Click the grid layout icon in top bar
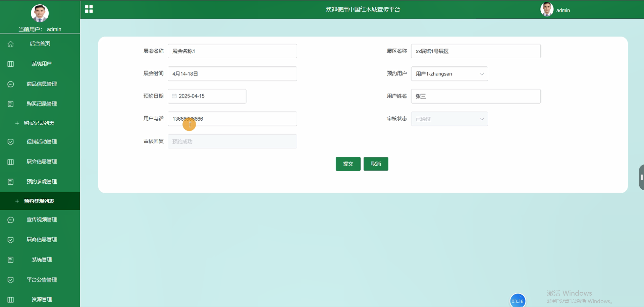Screen dimensions: 644x307 pyautogui.click(x=89, y=9)
